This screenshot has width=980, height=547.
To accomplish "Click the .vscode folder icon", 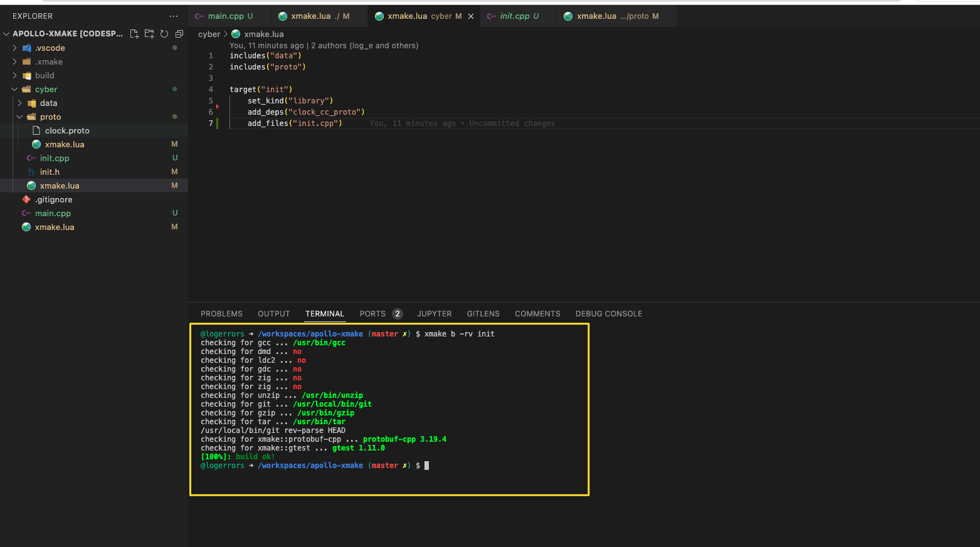I will click(x=26, y=48).
